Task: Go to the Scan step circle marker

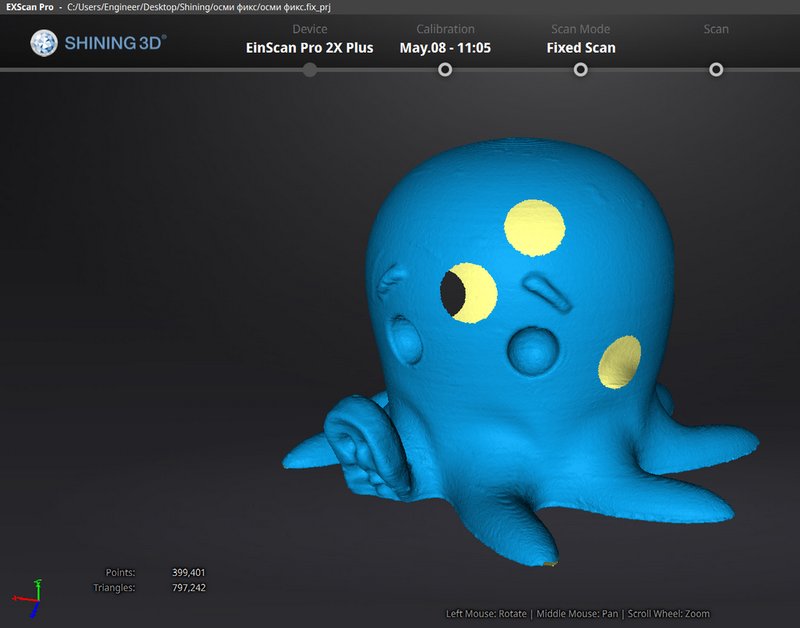Action: [716, 69]
